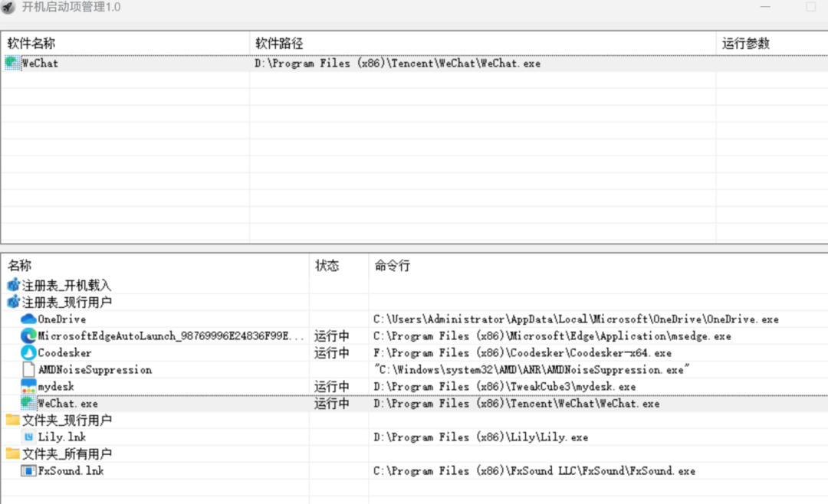Click 运行中 status of MicrosoftEdgeAutoLaunch row
The image size is (828, 504).
click(332, 336)
